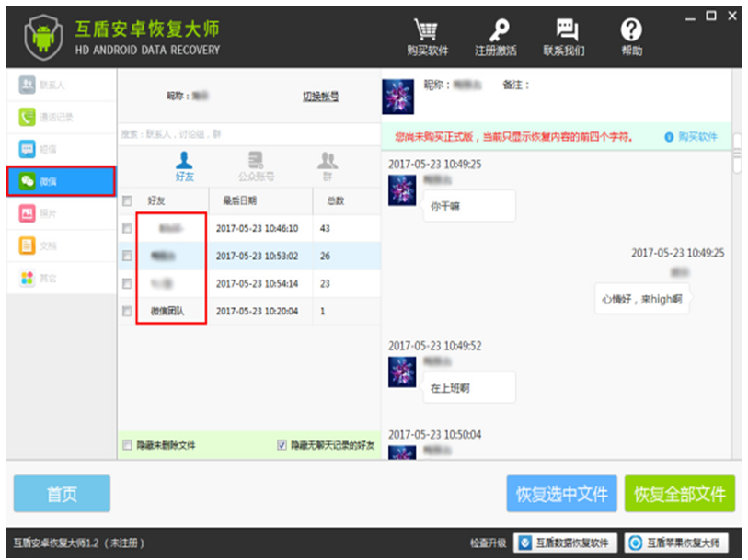
Task: Check the row dated 2017-05-23 10:53:02
Action: (x=127, y=256)
